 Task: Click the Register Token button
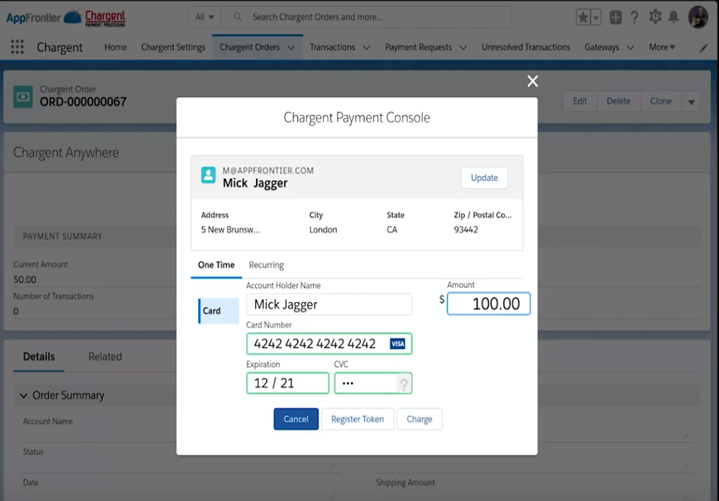(x=357, y=419)
